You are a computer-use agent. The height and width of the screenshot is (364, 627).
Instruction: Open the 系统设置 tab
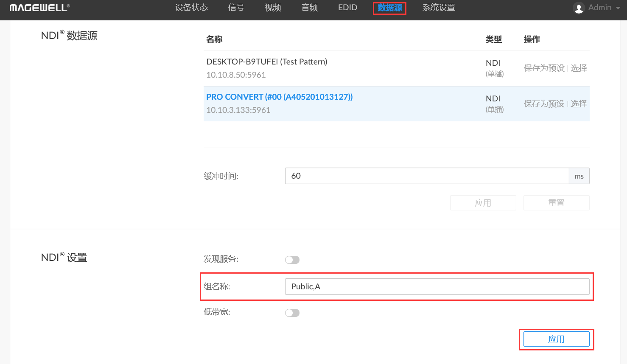439,8
